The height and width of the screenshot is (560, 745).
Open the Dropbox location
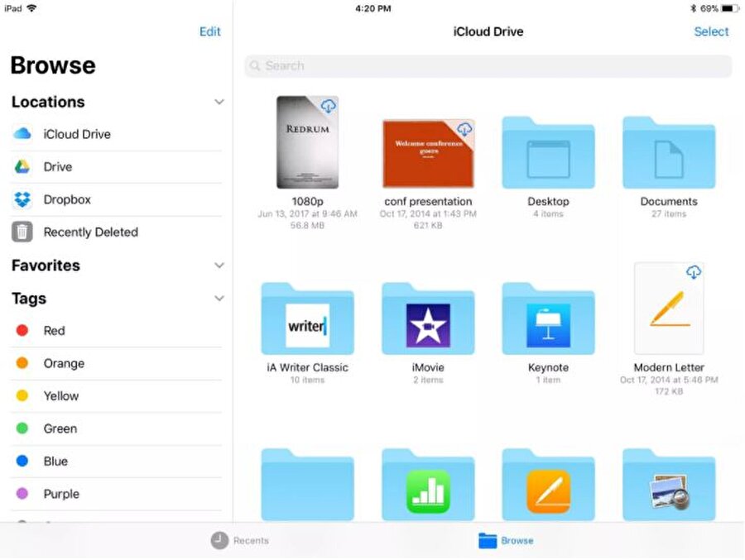pos(66,199)
